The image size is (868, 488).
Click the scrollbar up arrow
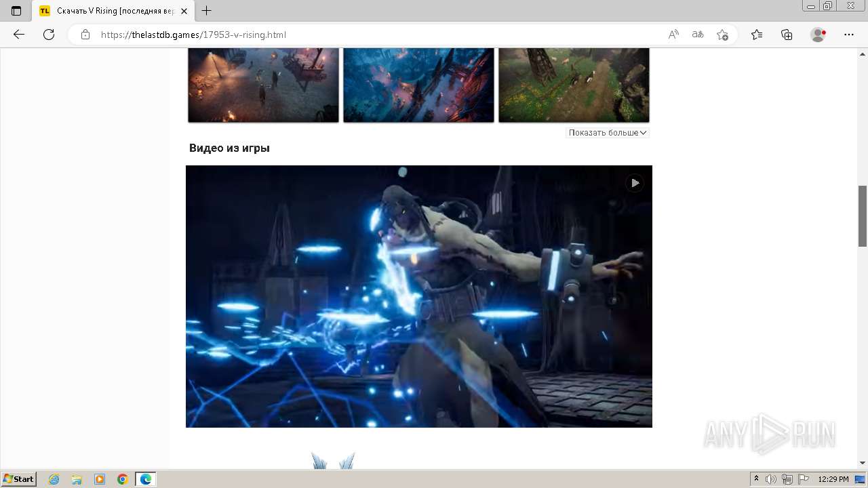(863, 53)
